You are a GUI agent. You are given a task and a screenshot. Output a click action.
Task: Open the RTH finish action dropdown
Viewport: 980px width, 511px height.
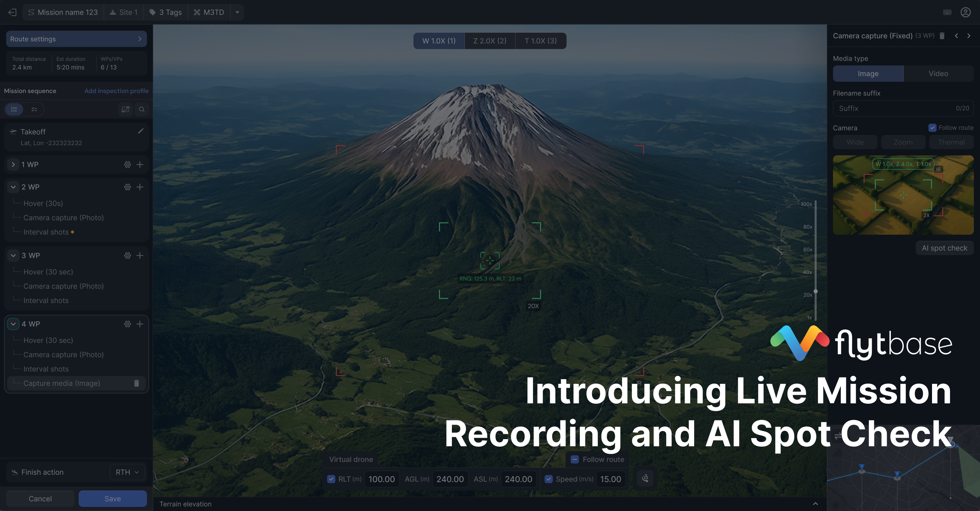[x=127, y=472]
